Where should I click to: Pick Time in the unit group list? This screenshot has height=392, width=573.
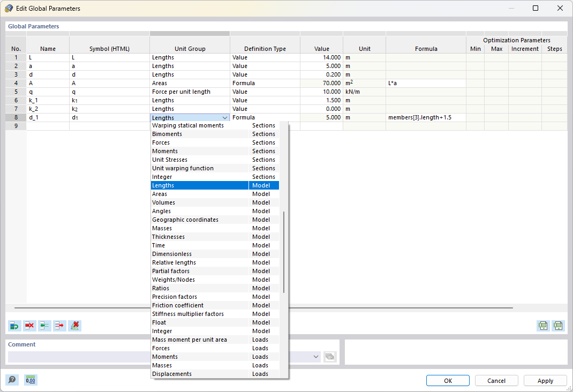pos(215,245)
